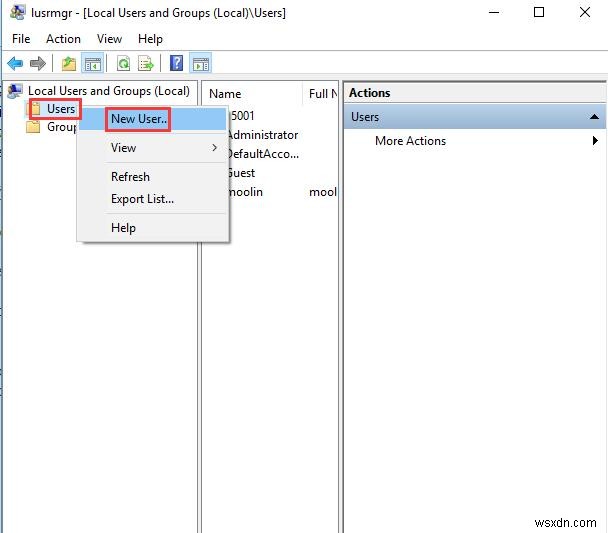Open the File menu
This screenshot has height=533, width=608.
[21, 39]
